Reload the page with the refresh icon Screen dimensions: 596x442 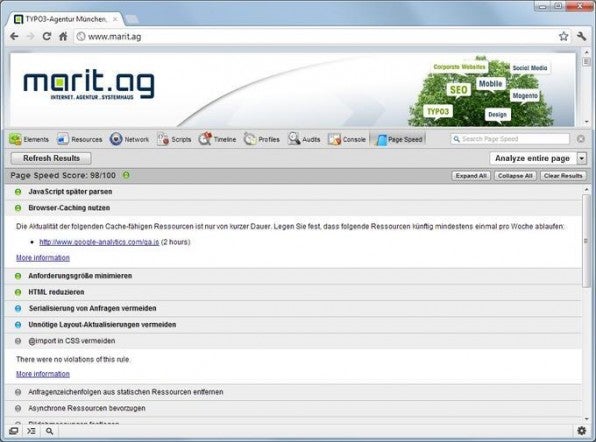point(47,36)
